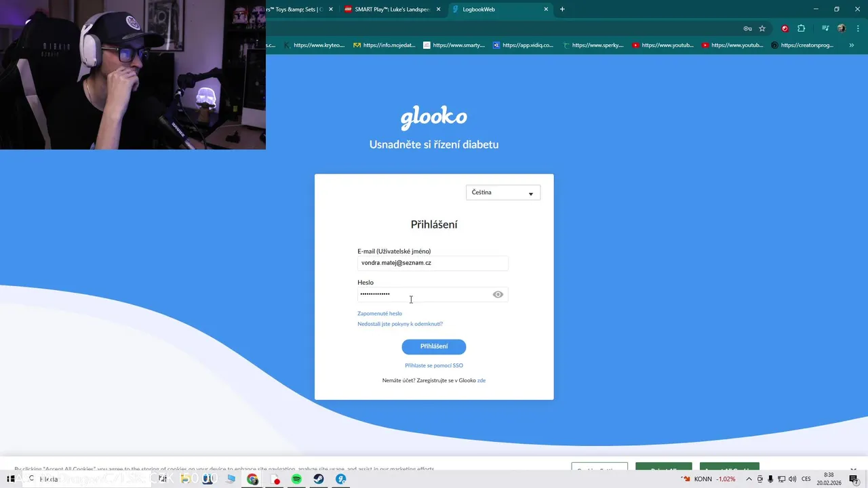The height and width of the screenshot is (488, 868).
Task: Open the Windows Start menu
Action: point(11,479)
